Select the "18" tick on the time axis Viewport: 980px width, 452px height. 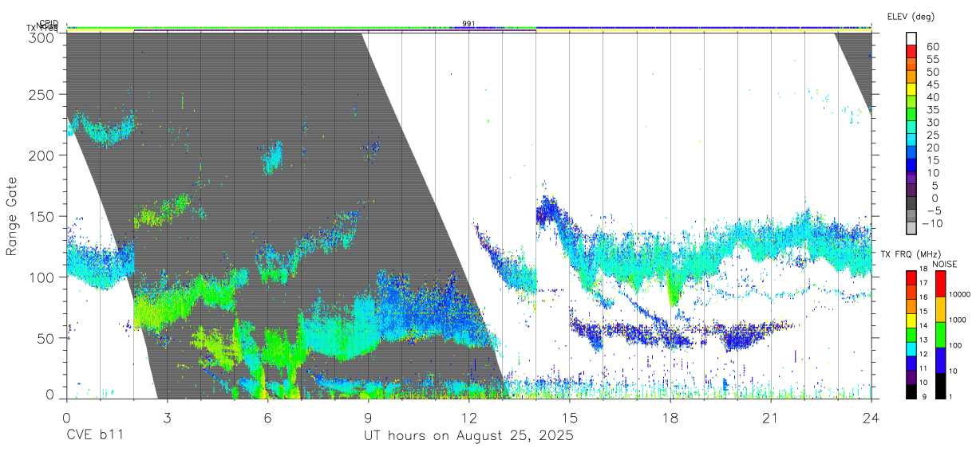670,418
